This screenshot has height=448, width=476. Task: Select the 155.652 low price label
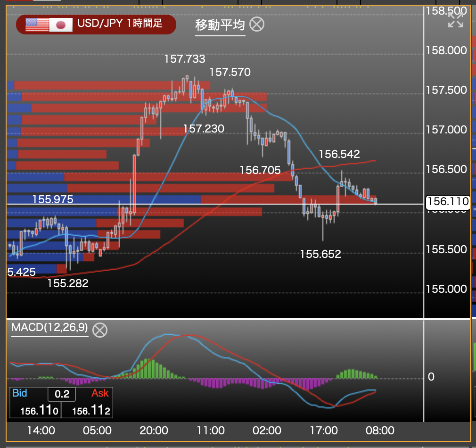click(x=320, y=255)
